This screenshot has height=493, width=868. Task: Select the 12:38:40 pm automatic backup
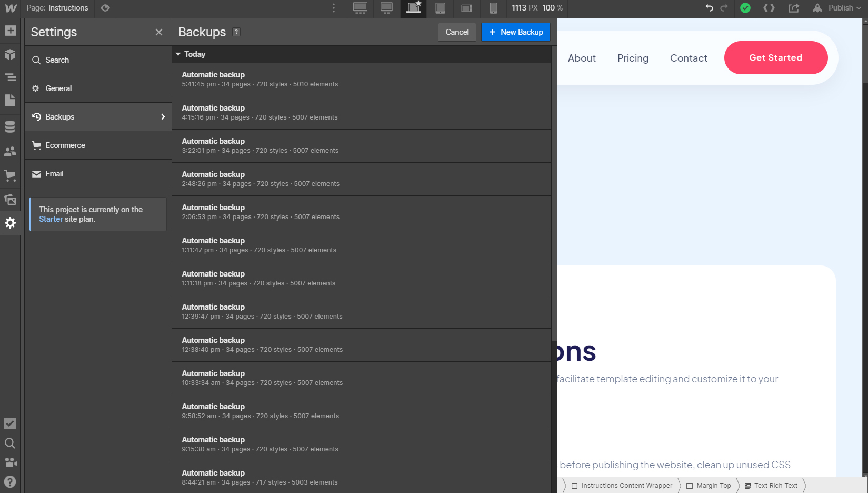[x=362, y=345]
